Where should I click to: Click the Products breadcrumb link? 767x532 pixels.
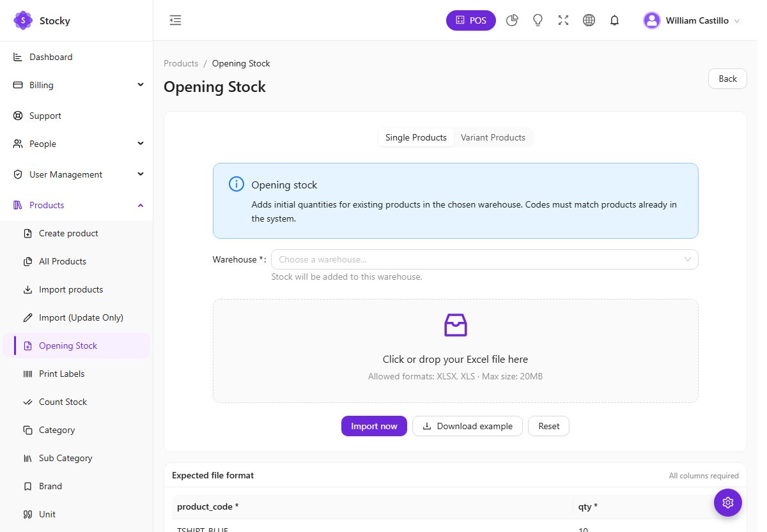181,63
